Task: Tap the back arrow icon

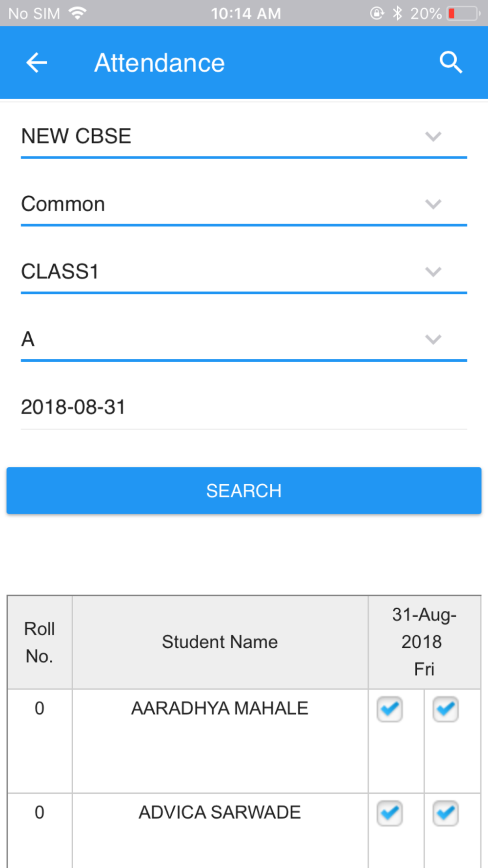Action: pyautogui.click(x=37, y=63)
